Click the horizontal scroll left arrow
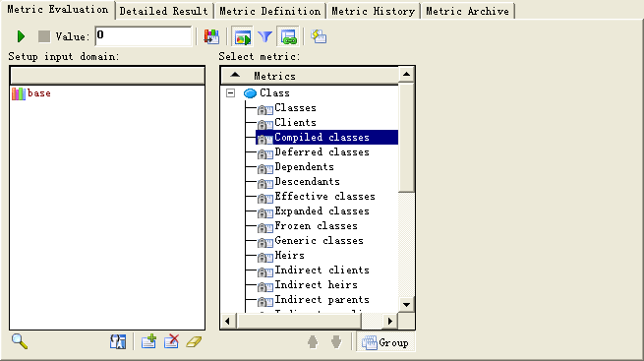644x361 pixels. click(228, 321)
